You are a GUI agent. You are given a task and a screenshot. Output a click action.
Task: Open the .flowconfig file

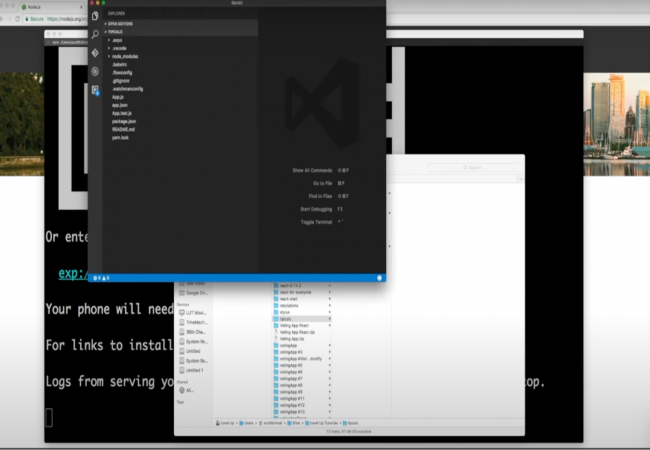[x=122, y=73]
